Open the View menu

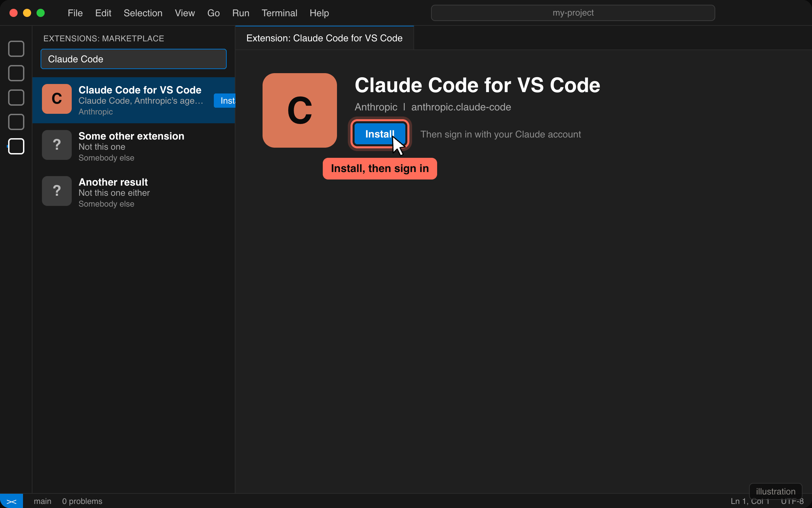coord(185,13)
